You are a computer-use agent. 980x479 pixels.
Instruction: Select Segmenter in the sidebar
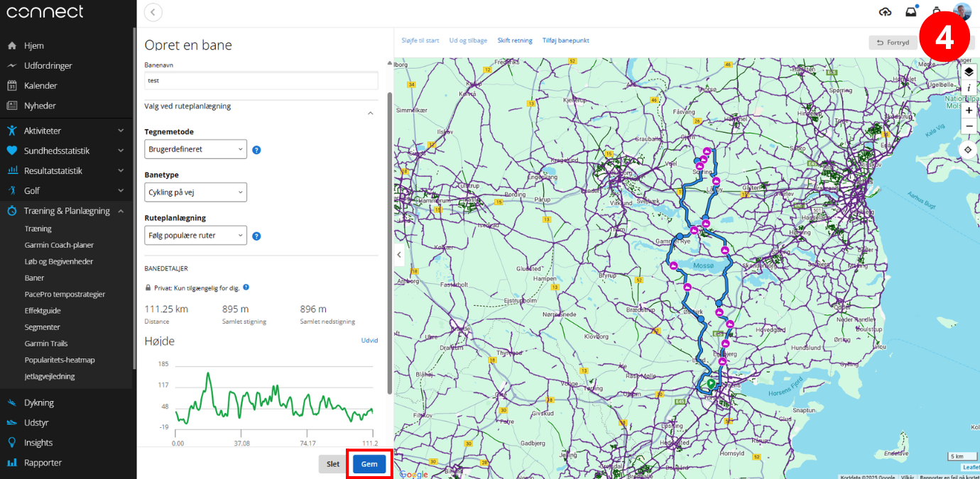point(44,326)
